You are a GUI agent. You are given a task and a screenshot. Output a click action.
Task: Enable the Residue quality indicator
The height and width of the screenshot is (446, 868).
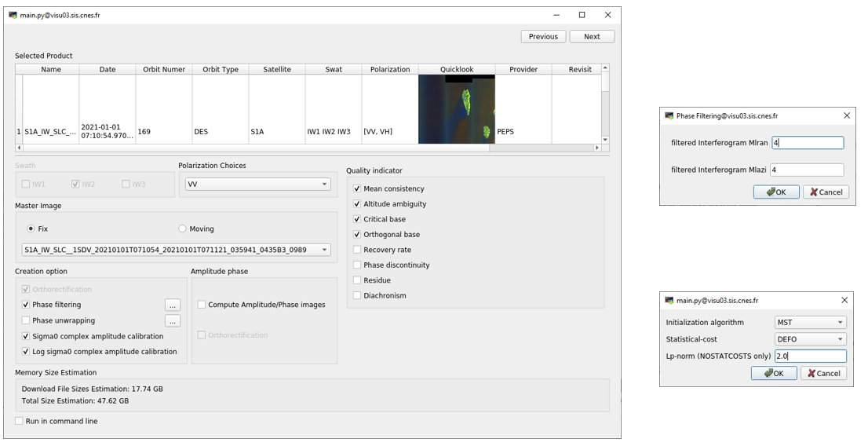point(357,280)
